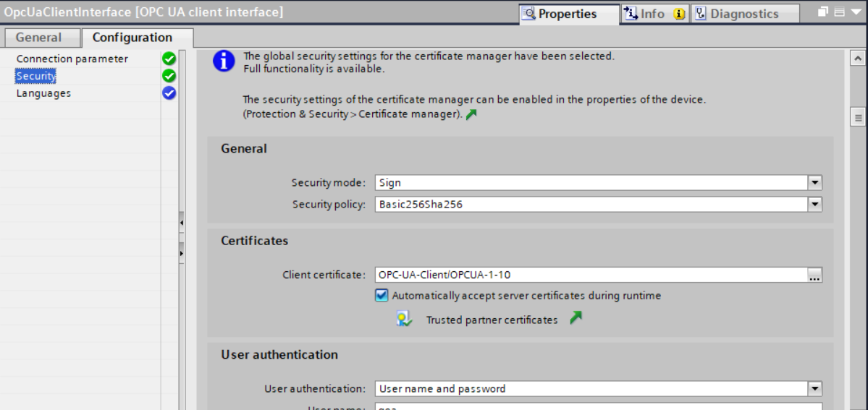
Task: Expand the Security policy dropdown
Action: (815, 205)
